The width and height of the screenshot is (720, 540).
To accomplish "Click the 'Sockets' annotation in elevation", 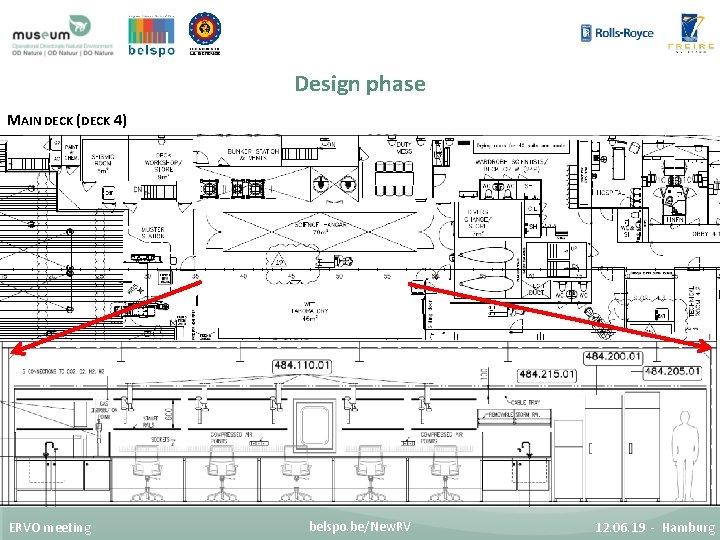I will point(160,439).
